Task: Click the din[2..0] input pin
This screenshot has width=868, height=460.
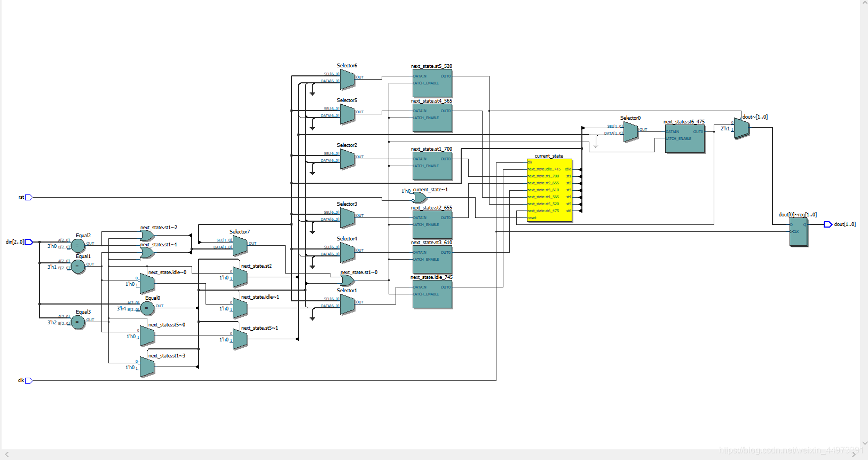Action: click(x=29, y=242)
